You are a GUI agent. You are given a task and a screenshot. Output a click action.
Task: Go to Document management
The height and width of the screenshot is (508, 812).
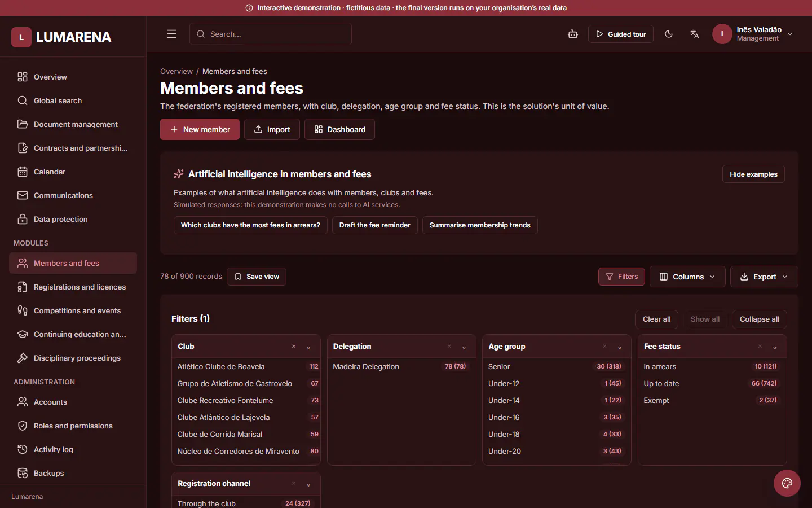[x=73, y=124]
